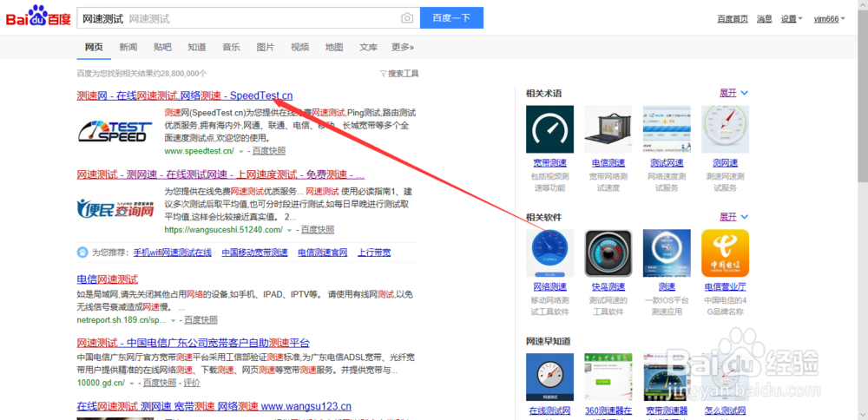Image resolution: width=868 pixels, height=420 pixels.
Task: Open the SpeedTest.cn result title link
Action: point(185,95)
